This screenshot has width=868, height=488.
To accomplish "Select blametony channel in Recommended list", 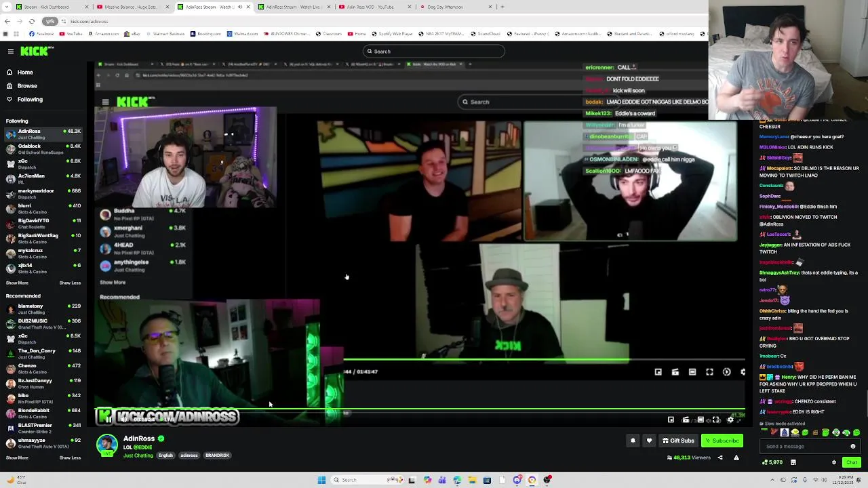I will [x=44, y=308].
